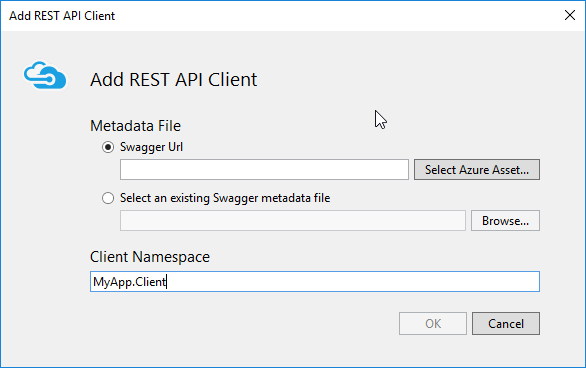Focus the existing Swagger metadata file path field
Viewport: 586px width, 368px height.
coord(293,220)
